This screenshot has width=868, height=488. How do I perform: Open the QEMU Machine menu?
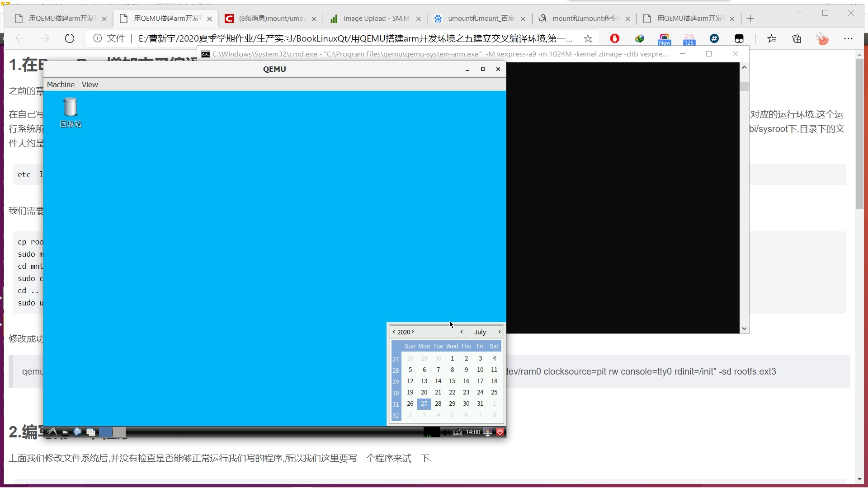click(x=61, y=84)
